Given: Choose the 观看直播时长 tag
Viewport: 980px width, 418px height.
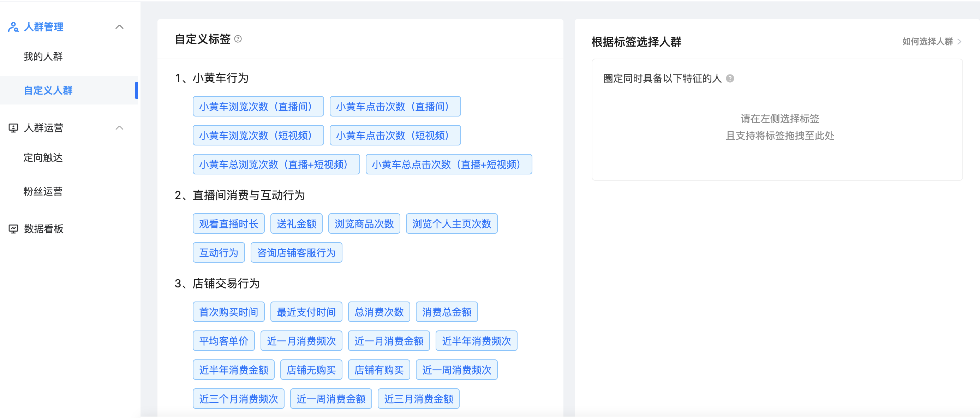Looking at the screenshot, I should coord(228,223).
